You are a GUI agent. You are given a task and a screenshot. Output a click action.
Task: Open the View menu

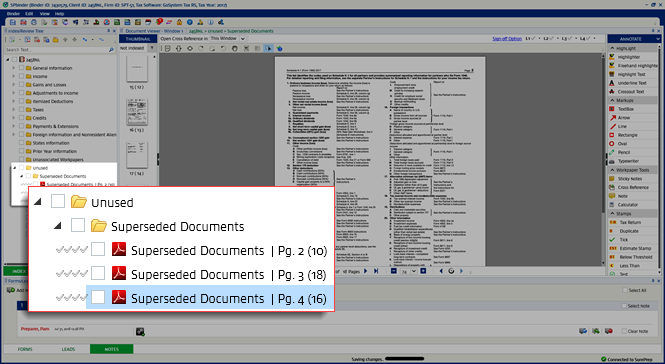tap(45, 14)
